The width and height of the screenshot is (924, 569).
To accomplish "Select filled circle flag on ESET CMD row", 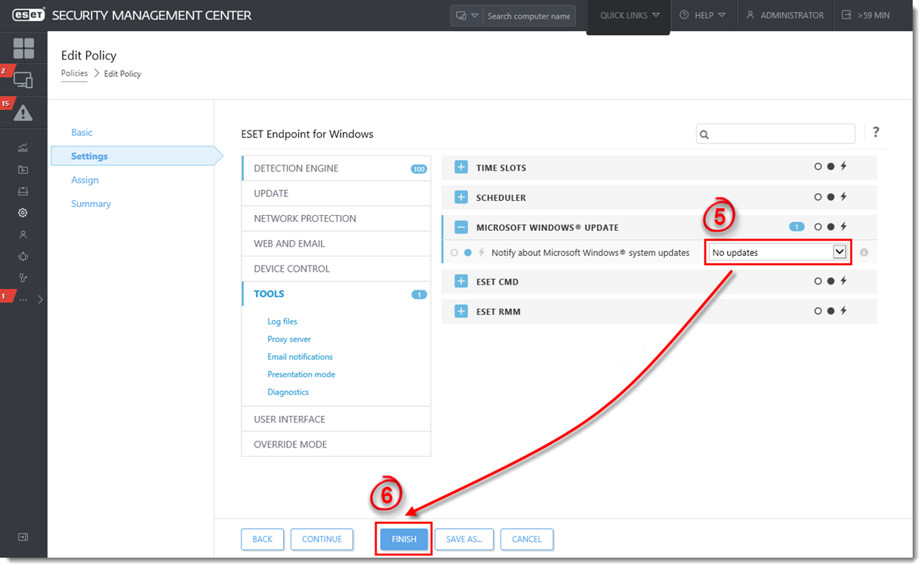I will pyautogui.click(x=830, y=281).
